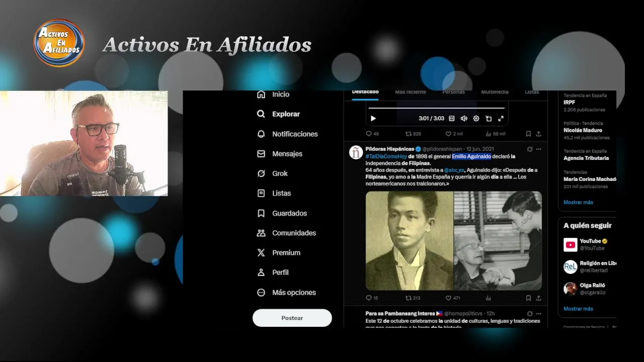644x362 pixels.
Task: Click Mostrar más under trends
Action: pos(578,202)
